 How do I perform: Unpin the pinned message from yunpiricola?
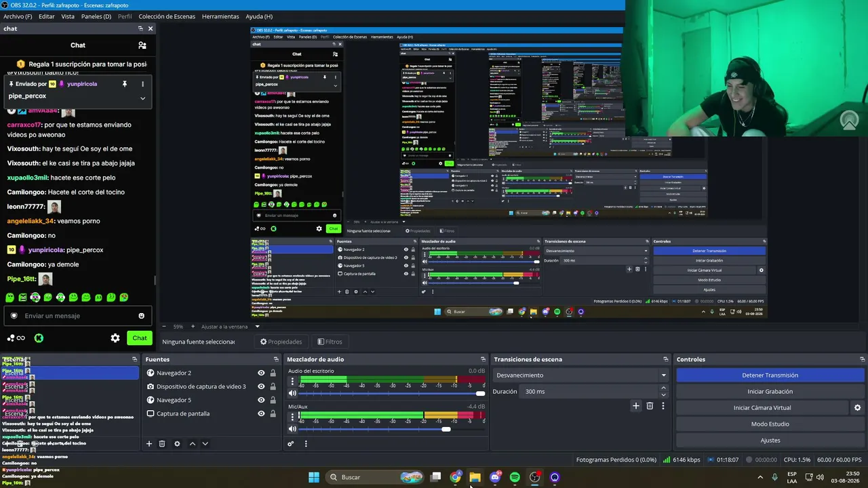[x=124, y=84]
